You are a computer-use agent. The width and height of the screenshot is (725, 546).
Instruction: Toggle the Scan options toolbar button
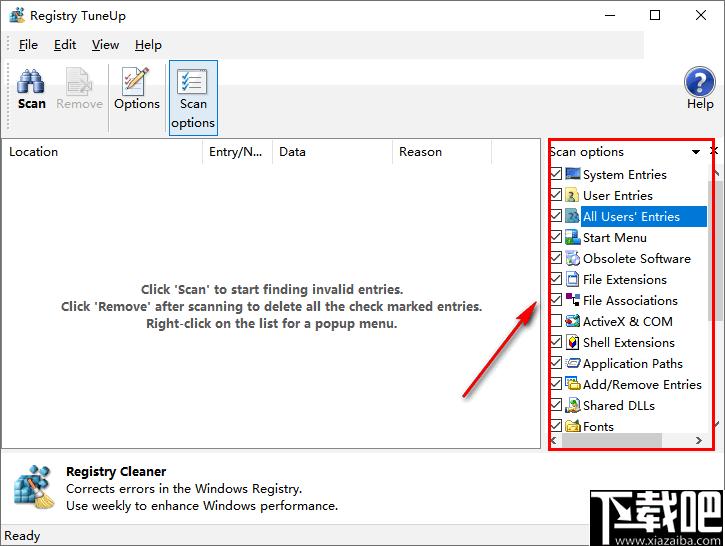[193, 98]
